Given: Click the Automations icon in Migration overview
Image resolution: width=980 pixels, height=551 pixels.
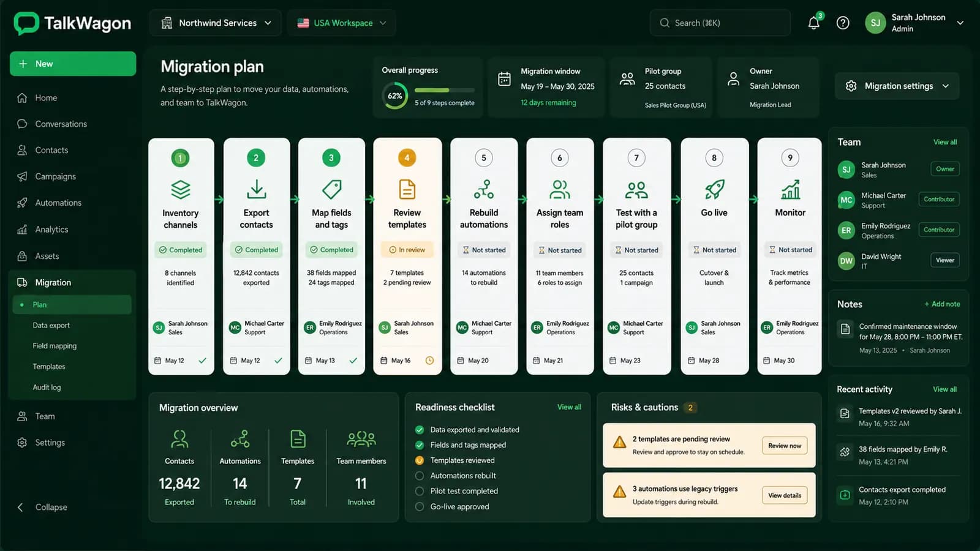Looking at the screenshot, I should (240, 439).
